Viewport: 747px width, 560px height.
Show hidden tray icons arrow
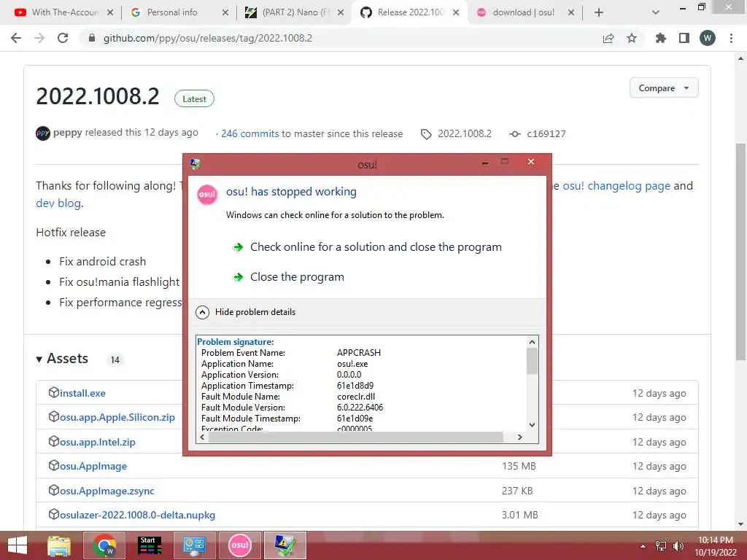click(x=643, y=546)
